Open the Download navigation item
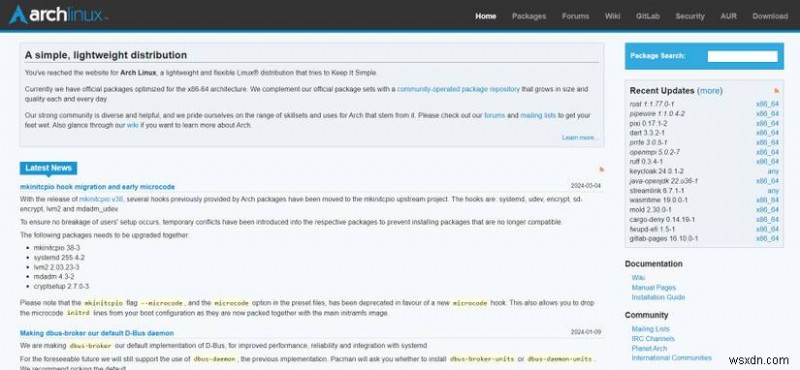Screen dimensions: 800x370 pyautogui.click(x=770, y=16)
